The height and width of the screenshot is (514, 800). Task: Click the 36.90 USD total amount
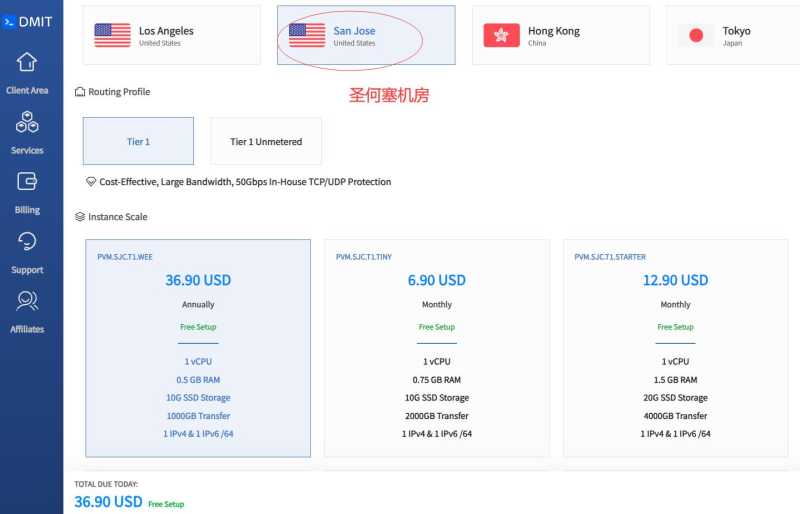(x=108, y=502)
